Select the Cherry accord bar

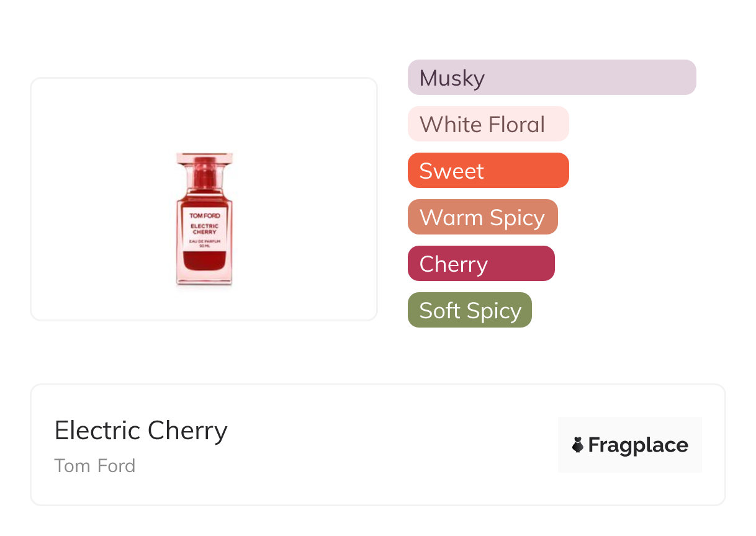480,264
